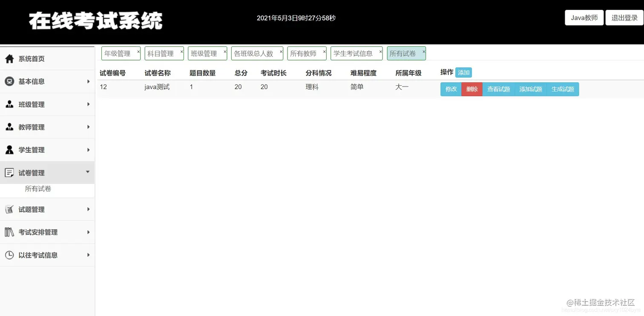Screen dimensions: 644x316
Task: Click the notepad icon next to 试题管理
Action: (x=9, y=209)
